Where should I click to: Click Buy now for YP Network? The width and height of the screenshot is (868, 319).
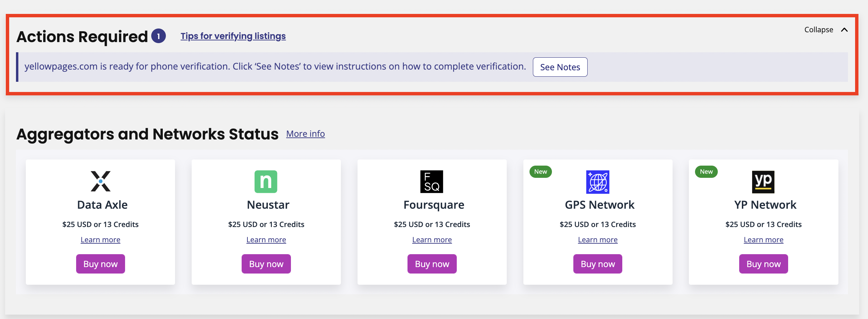point(763,264)
